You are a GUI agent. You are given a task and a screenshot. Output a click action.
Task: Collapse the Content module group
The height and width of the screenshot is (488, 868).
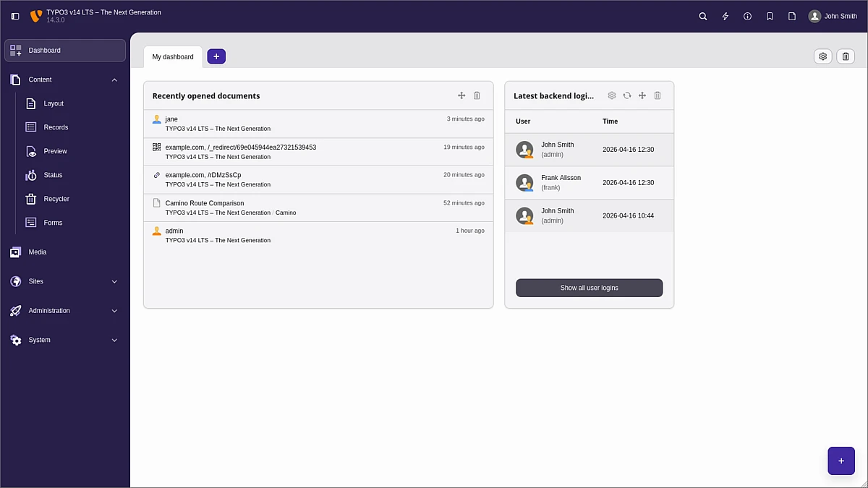tap(114, 80)
